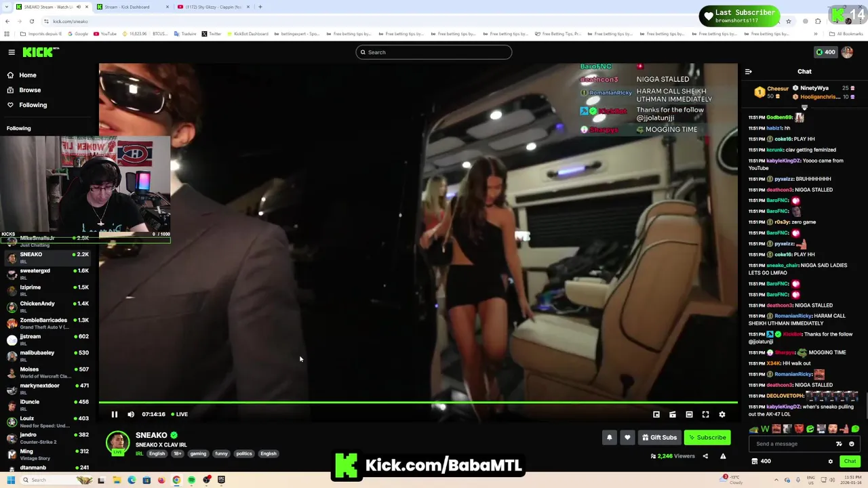Image resolution: width=868 pixels, height=488 pixels.
Task: Open mini player picture-in-picture icon
Action: click(x=656, y=414)
